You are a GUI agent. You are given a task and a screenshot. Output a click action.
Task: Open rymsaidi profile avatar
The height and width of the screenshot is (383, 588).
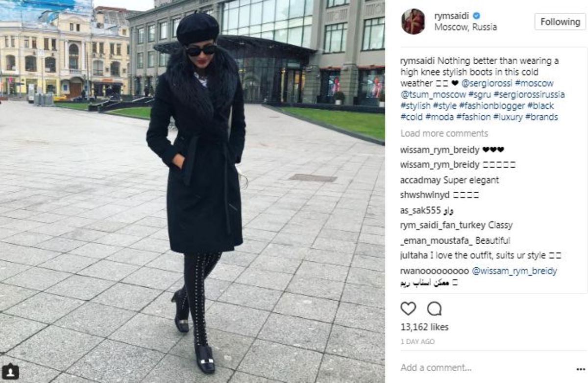tap(413, 21)
